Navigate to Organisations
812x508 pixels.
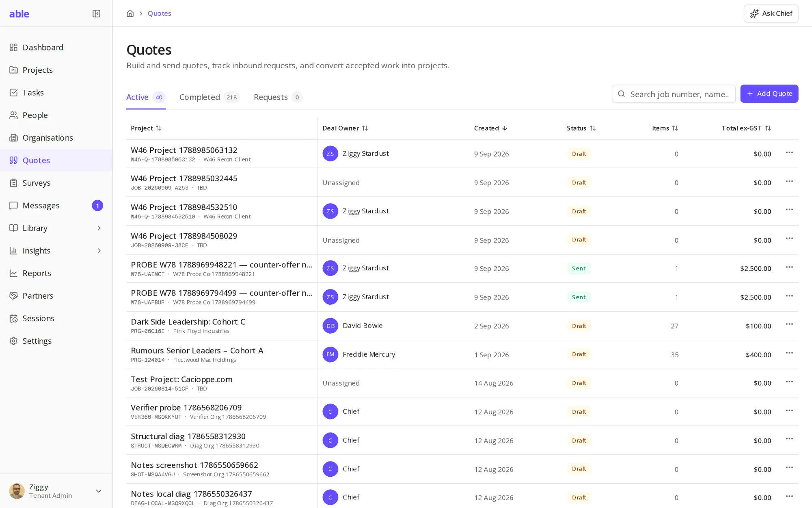click(56, 138)
